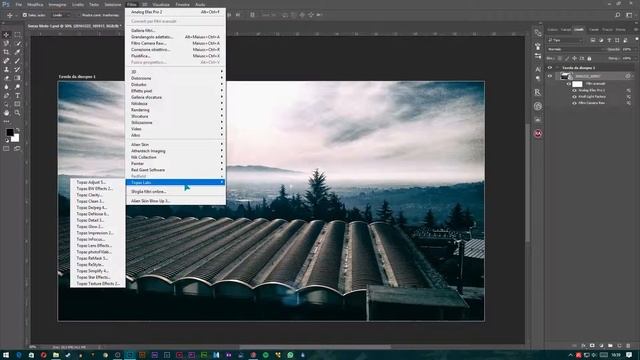Choose Alien Skin Blow Up 3
Screen dimensions: 640x360
176,201
